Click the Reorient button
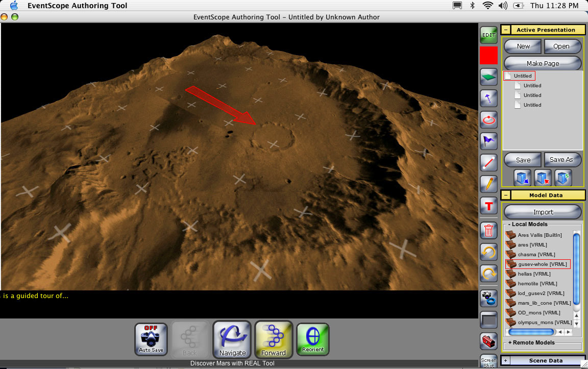This screenshot has width=588, height=369. tap(313, 339)
